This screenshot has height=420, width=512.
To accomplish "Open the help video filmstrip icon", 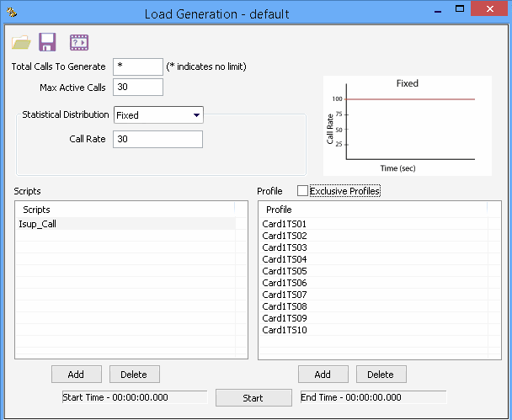I will click(79, 42).
